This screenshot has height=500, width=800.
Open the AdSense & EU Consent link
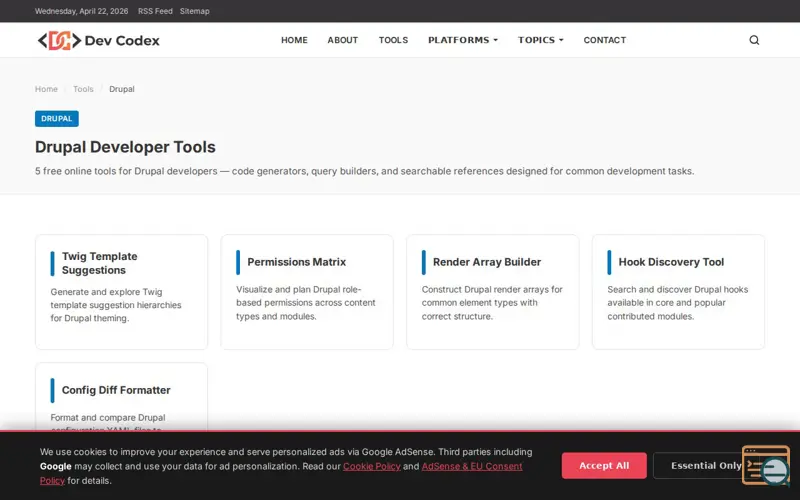[472, 466]
